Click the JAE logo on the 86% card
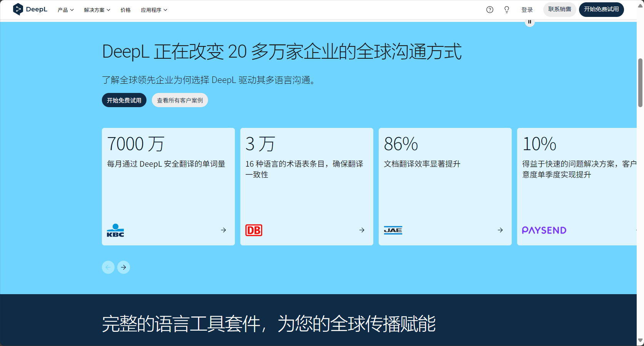 [393, 230]
